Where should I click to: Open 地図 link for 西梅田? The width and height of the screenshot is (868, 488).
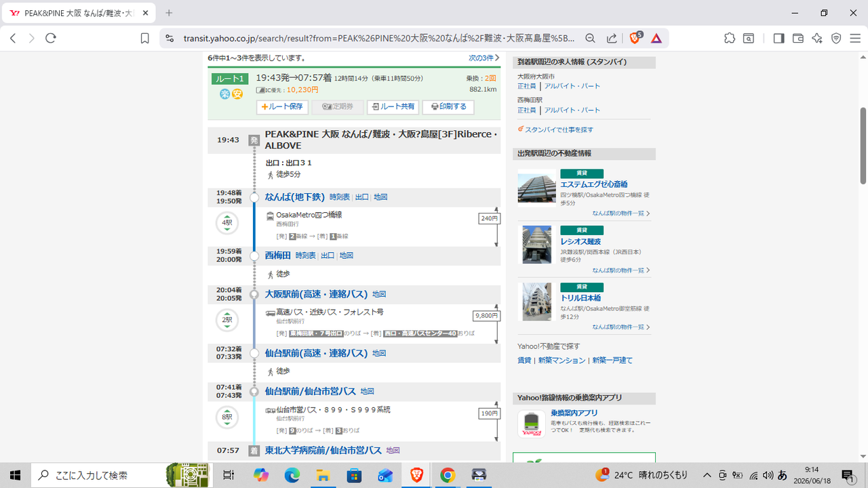347,256
